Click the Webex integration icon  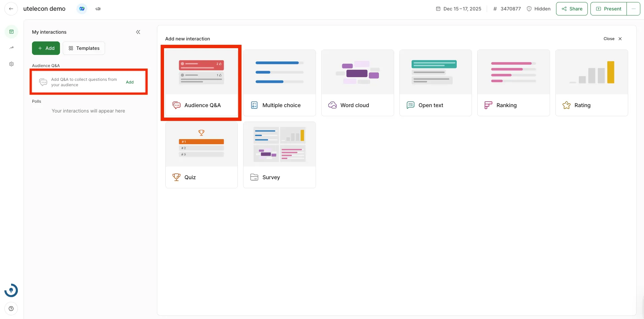point(82,9)
